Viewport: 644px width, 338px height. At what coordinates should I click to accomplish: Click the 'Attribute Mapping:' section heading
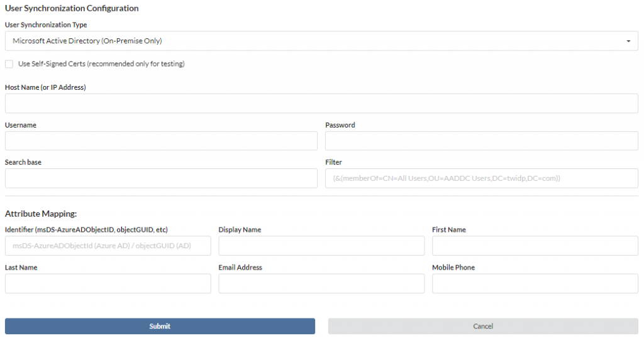(x=41, y=214)
